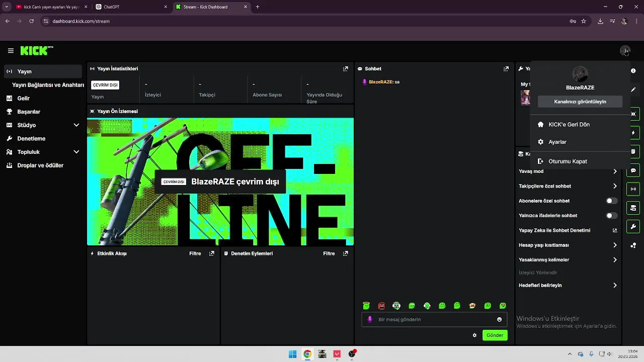Open Hedefleri belirleyin settings
Screen dimensions: 644x362
pyautogui.click(x=568, y=285)
